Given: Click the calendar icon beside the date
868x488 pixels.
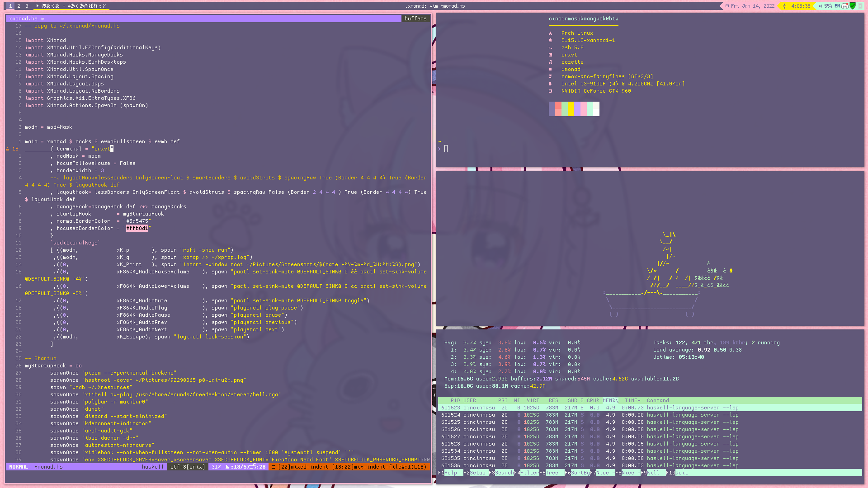Looking at the screenshot, I should 727,6.
